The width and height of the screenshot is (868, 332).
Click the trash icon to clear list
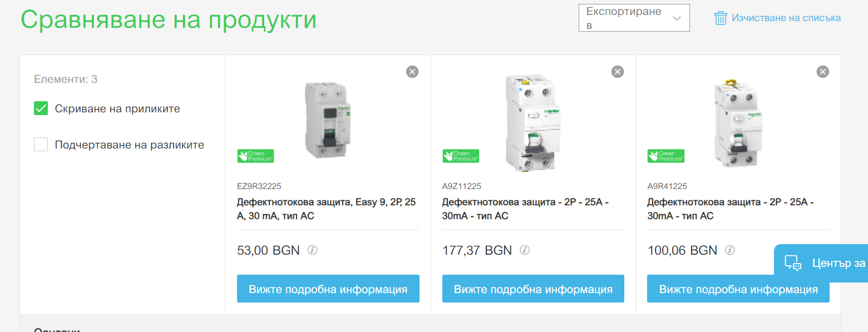tap(721, 18)
